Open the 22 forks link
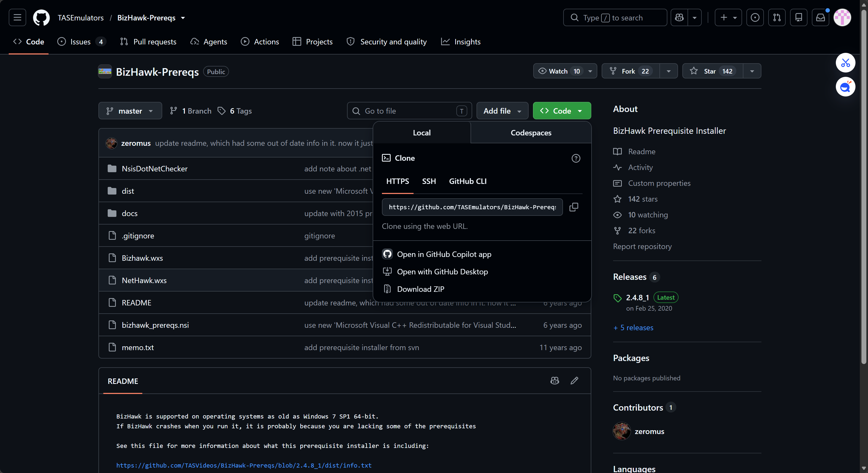The image size is (868, 473). (641, 231)
